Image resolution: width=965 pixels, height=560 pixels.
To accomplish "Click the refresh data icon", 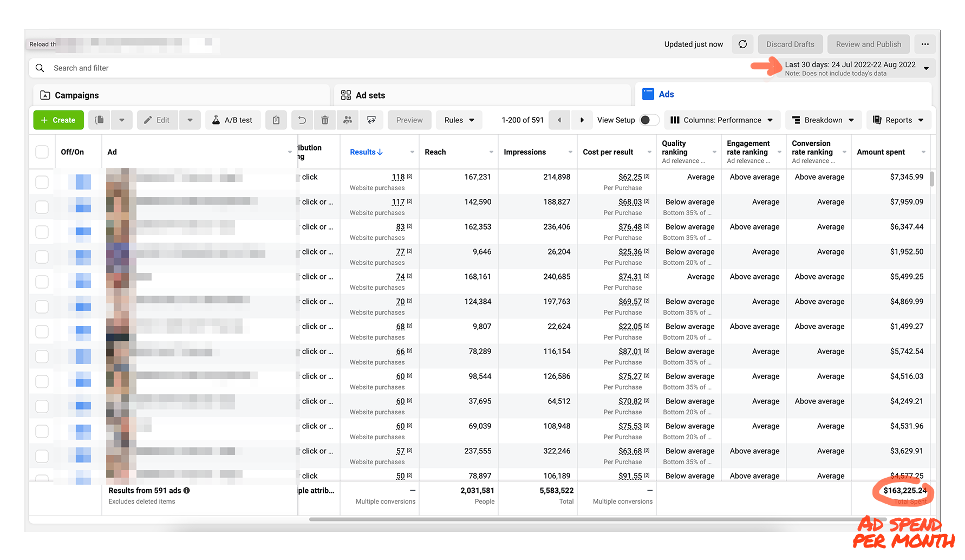I will 742,44.
